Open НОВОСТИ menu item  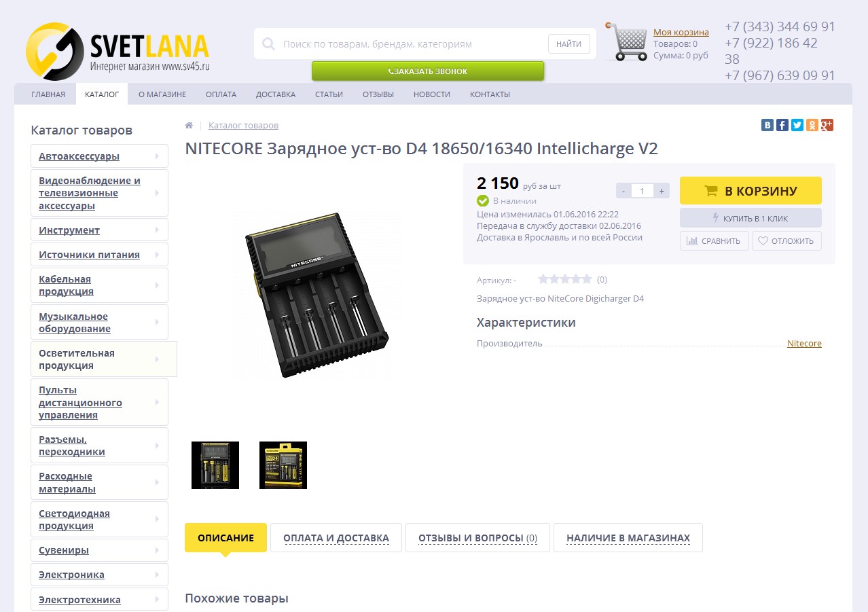[432, 94]
